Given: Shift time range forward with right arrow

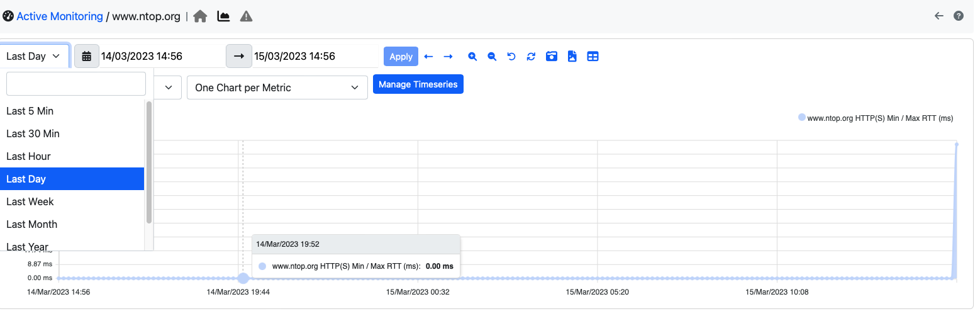Looking at the screenshot, I should [x=448, y=57].
